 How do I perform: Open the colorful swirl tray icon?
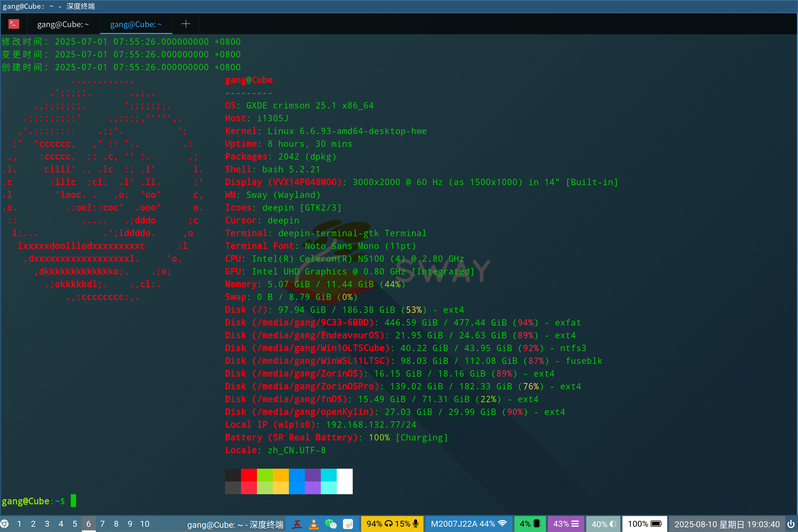click(348, 524)
